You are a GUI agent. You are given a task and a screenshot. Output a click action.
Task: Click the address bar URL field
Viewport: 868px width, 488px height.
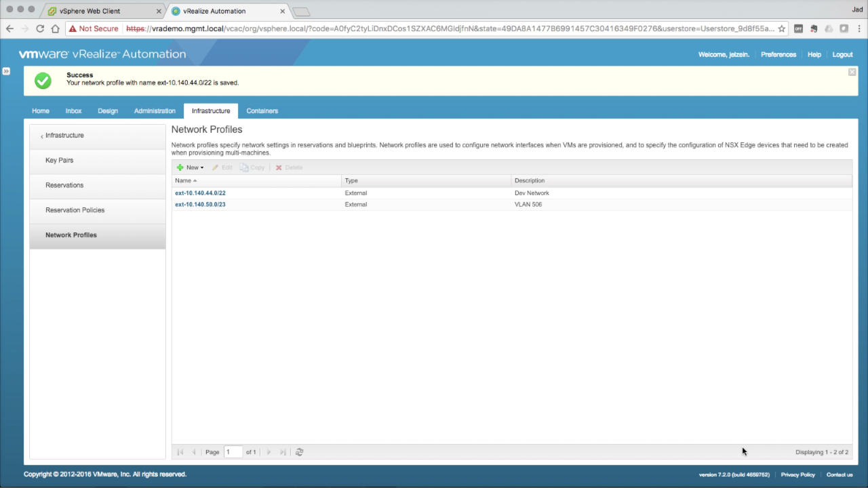click(450, 28)
